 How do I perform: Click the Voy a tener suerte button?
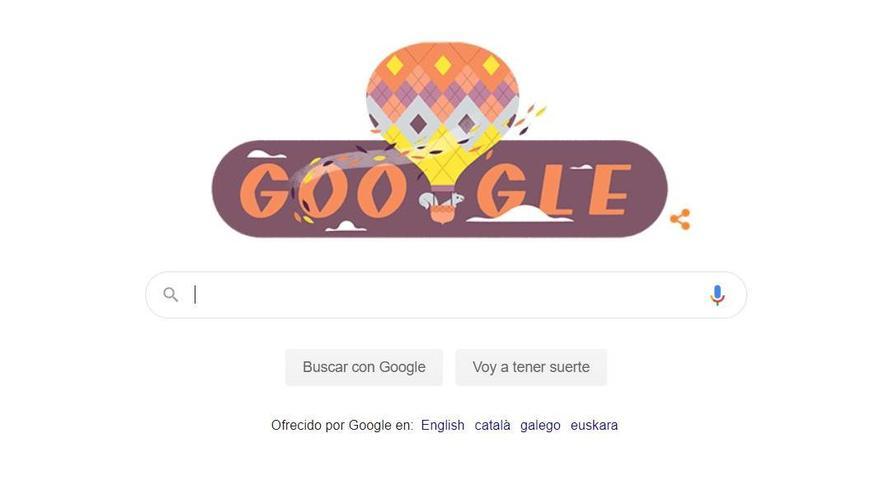click(531, 367)
